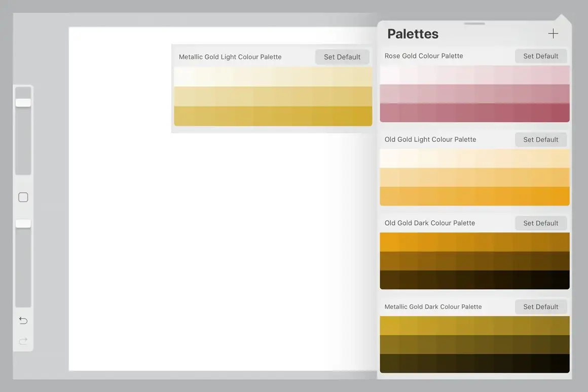Viewport: 588px width, 392px height.
Task: Pick the near-black swatch in Old Gold Dark palette
Action: tap(560, 280)
